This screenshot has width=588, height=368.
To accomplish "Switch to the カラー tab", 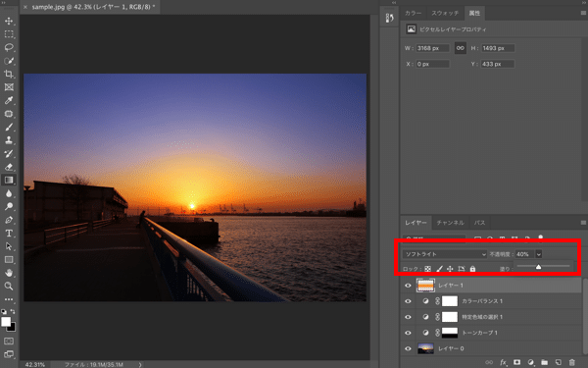I will click(x=413, y=13).
